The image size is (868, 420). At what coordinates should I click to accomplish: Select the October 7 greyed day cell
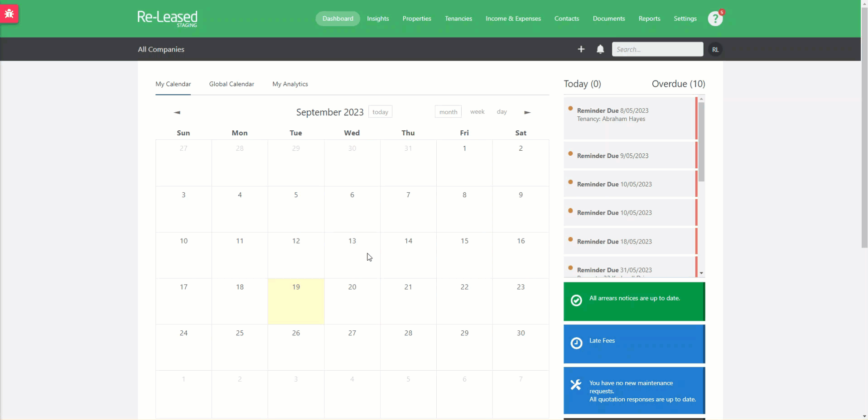click(521, 394)
